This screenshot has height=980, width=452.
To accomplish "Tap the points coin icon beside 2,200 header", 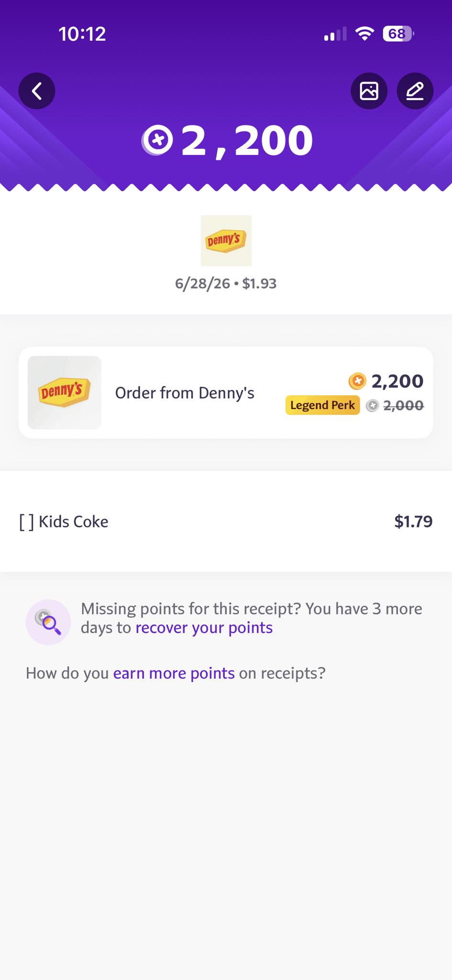I will coord(157,140).
